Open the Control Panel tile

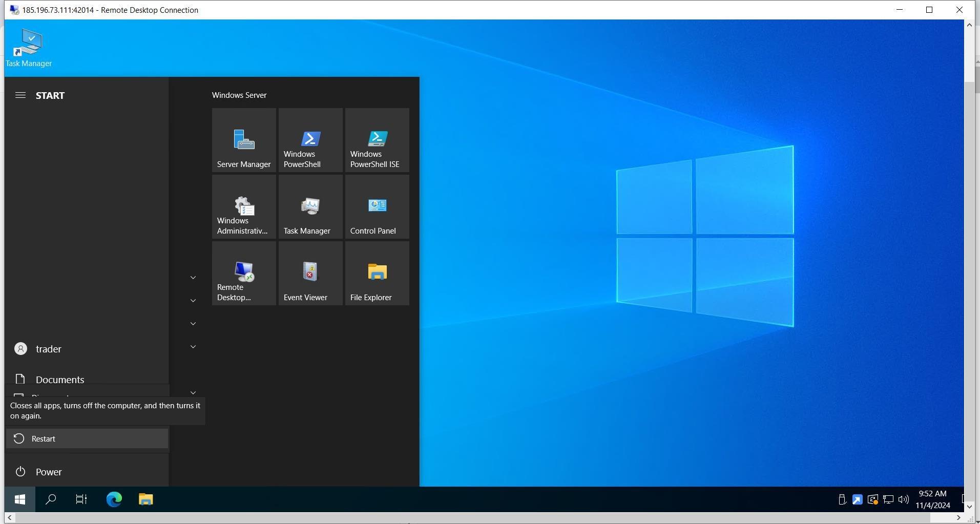point(377,206)
